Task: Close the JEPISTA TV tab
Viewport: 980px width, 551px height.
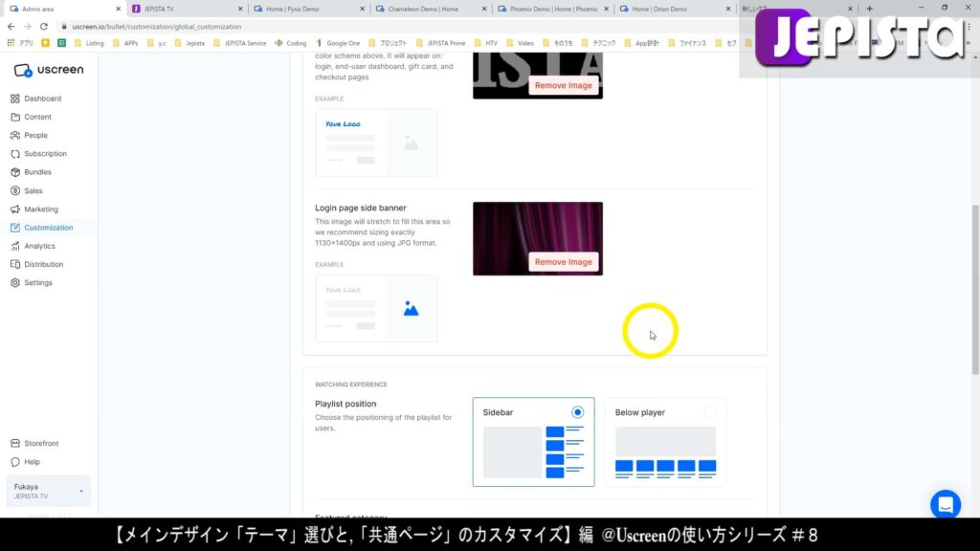Action: [240, 9]
